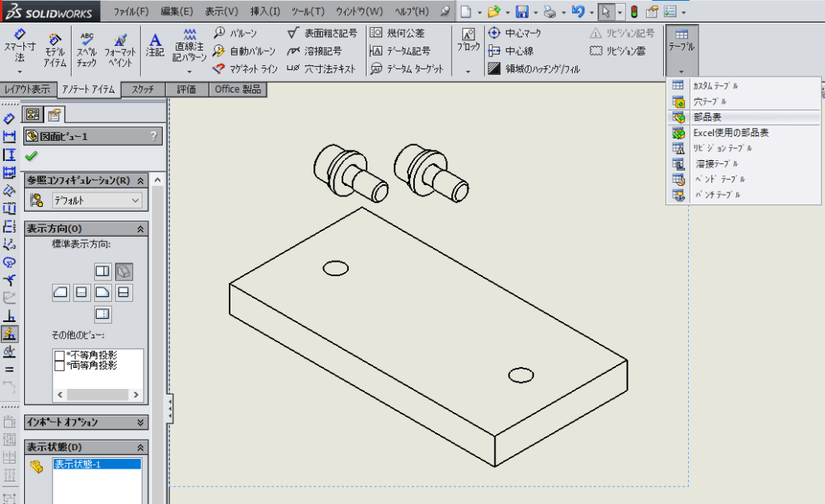
Task: Click the 領域のハッチング/フィル button
Action: click(533, 69)
